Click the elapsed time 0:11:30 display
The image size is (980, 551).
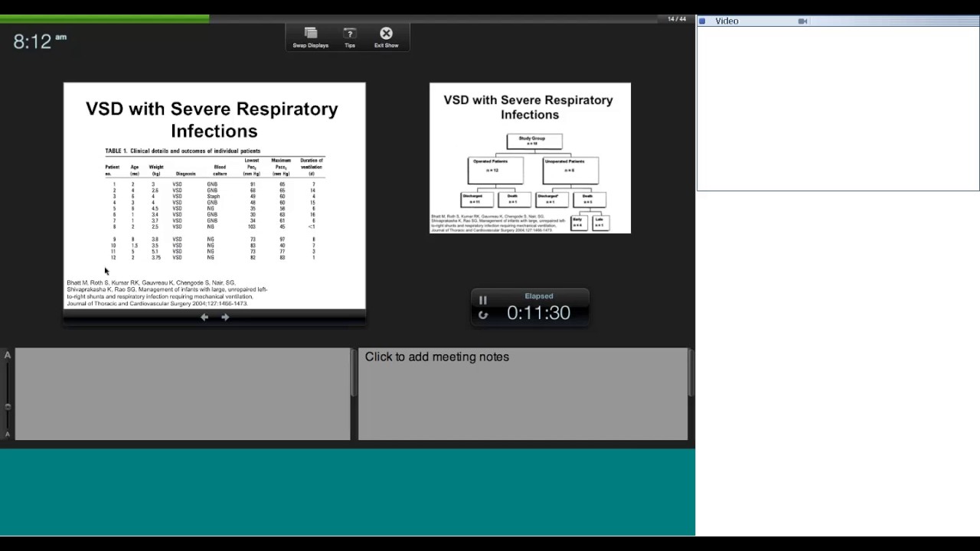pyautogui.click(x=538, y=312)
